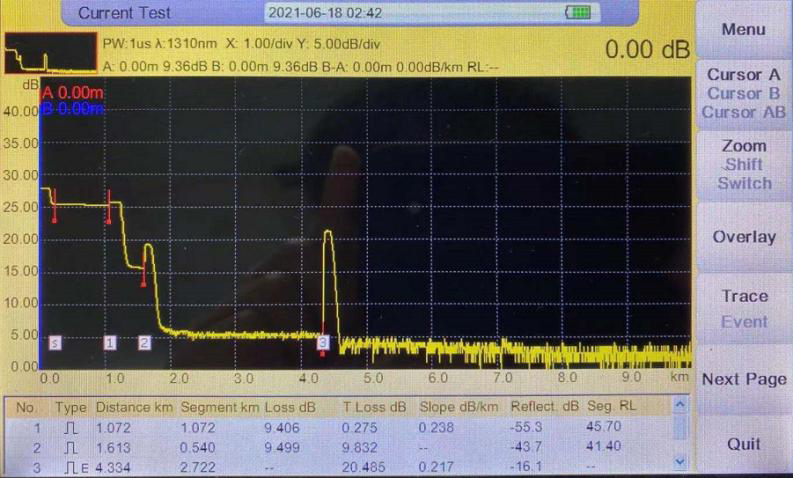The width and height of the screenshot is (793, 478).
Task: Click the trace overview thumbnail
Action: click(51, 53)
